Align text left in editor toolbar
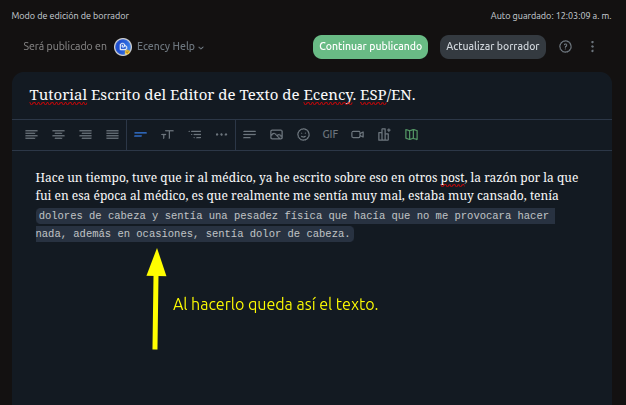626x405 pixels. [31, 135]
